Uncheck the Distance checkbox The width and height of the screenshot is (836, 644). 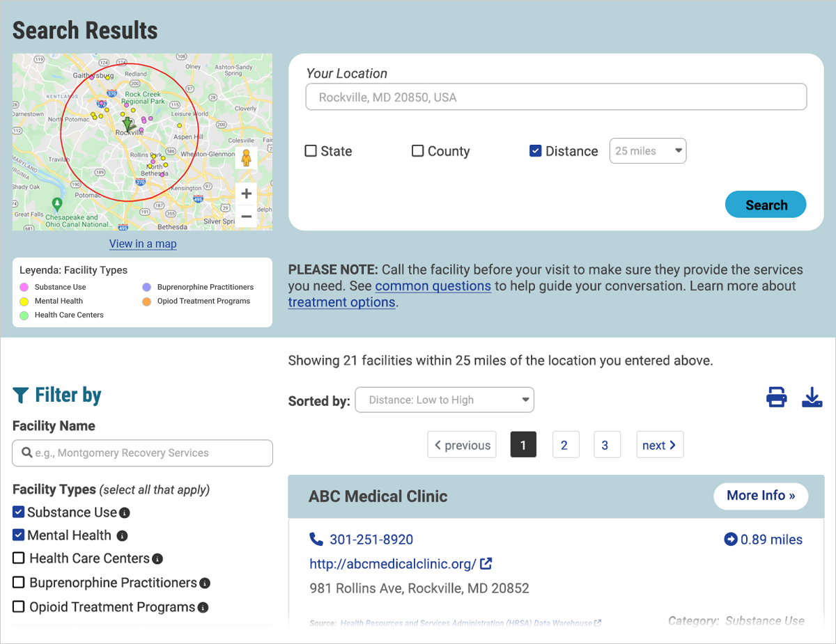(x=536, y=150)
